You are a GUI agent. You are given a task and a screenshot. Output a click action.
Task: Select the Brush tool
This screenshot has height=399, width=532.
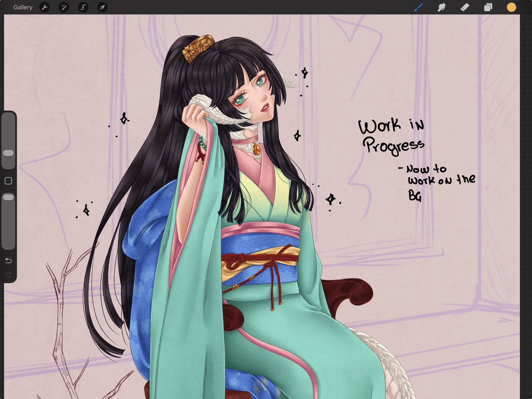click(418, 7)
